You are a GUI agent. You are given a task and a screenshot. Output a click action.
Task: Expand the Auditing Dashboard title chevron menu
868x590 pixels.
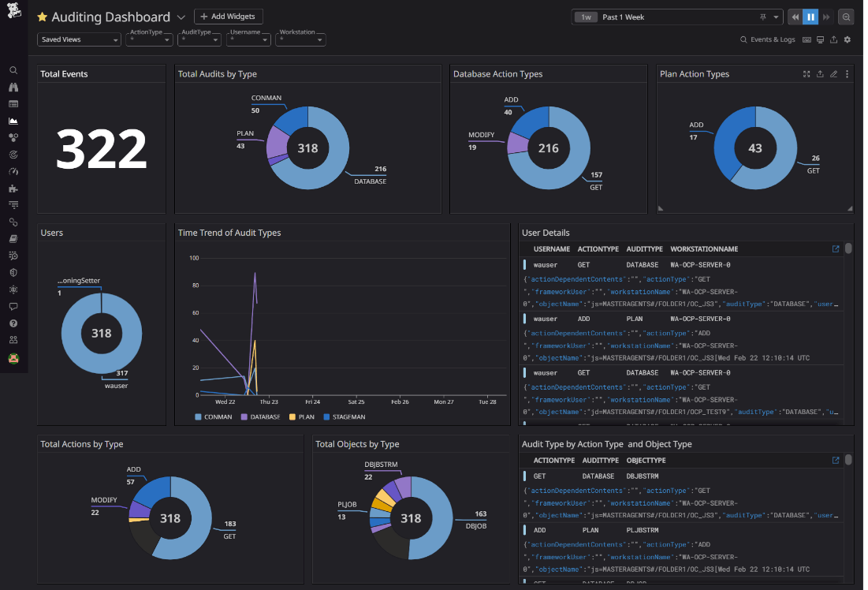pos(181,17)
